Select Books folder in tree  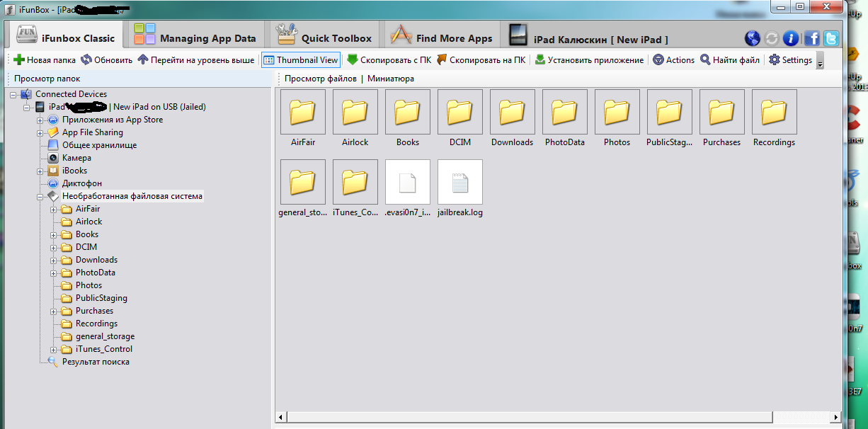[x=87, y=234]
